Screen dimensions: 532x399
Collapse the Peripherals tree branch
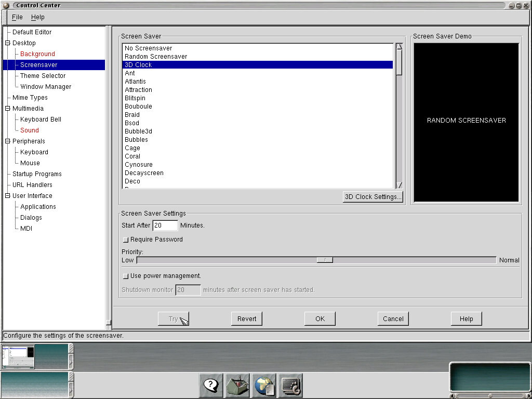coord(7,141)
